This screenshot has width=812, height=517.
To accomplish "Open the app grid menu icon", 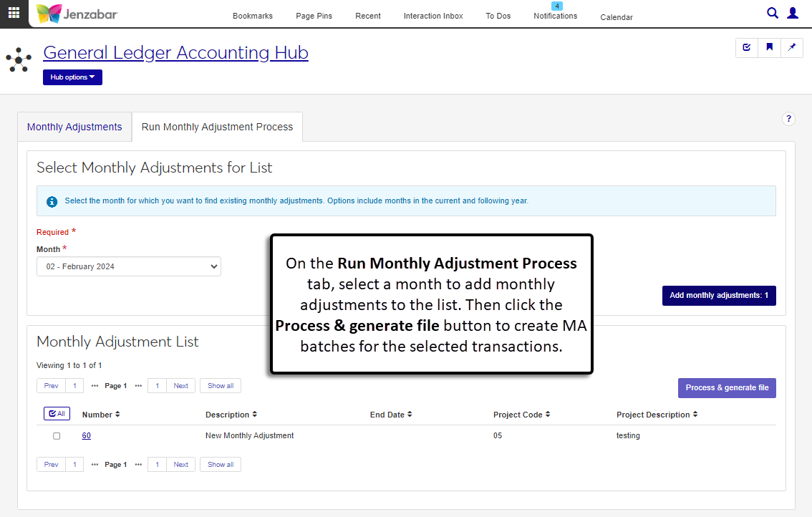I will [x=14, y=13].
